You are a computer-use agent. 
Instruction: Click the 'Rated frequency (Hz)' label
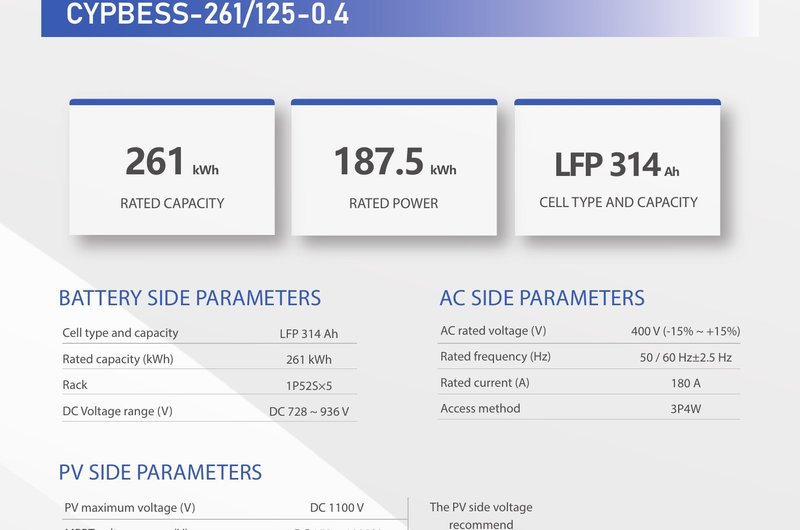[x=495, y=357]
